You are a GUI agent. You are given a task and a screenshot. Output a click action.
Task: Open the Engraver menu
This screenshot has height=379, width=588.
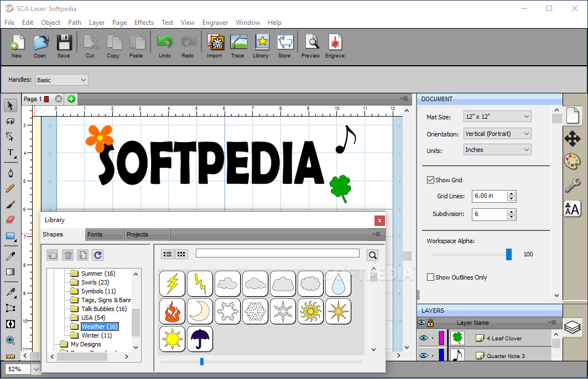[215, 23]
